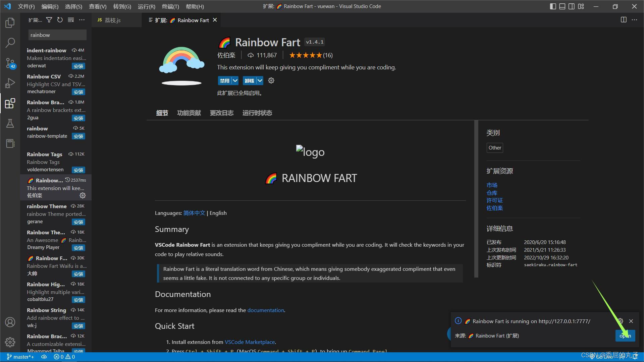Expand the Disable button dropdown arrow
This screenshot has width=644, height=362.
235,80
